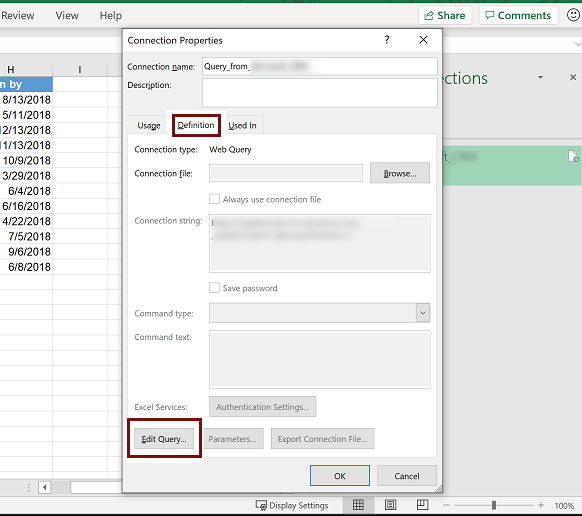Open the Review ribbon tab
Viewport: 582px width, 516px height.
coord(17,15)
